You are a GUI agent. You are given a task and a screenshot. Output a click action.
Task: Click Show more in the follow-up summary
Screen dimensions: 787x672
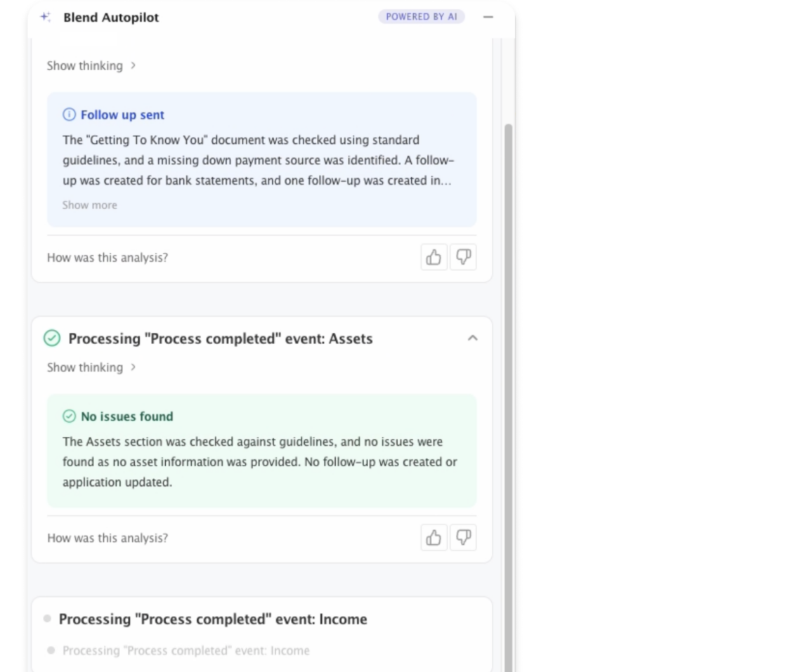point(90,205)
